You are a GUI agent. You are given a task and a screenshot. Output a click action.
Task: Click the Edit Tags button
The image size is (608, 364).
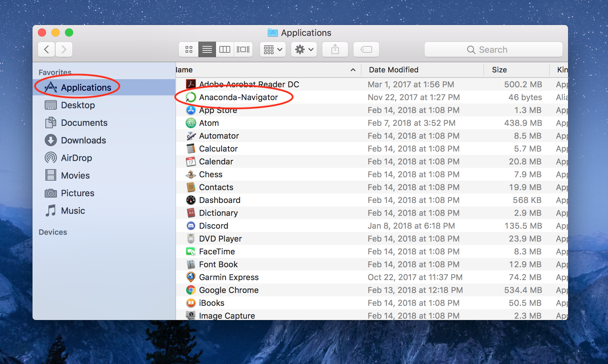(366, 50)
